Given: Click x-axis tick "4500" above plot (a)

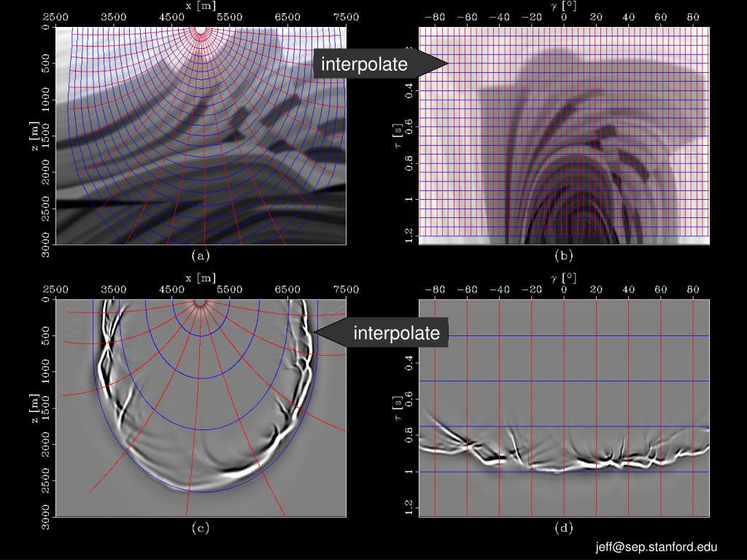Looking at the screenshot, I should click(171, 17).
